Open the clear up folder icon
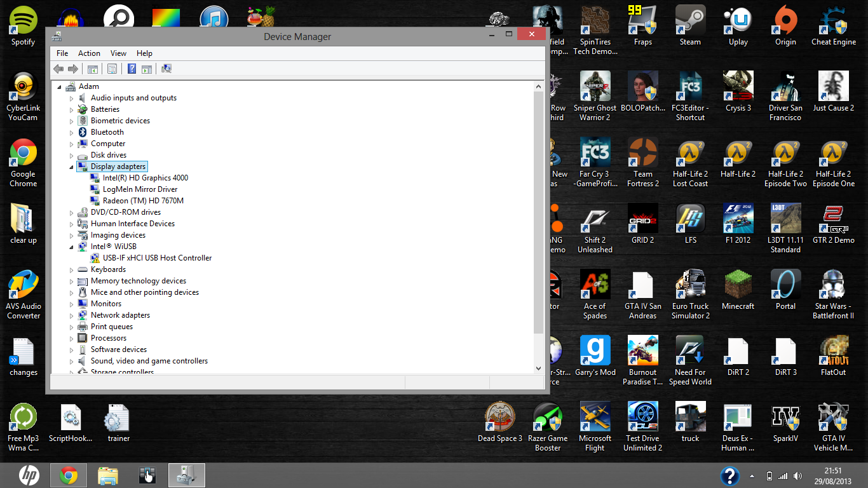The width and height of the screenshot is (868, 488). pos(24,224)
